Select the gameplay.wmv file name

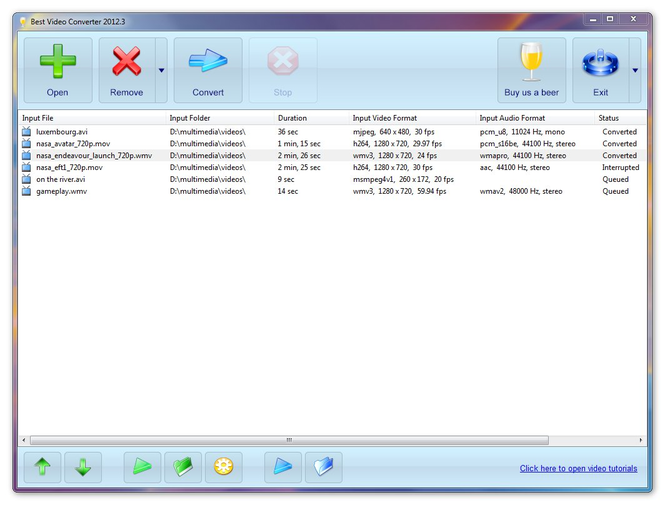(61, 191)
